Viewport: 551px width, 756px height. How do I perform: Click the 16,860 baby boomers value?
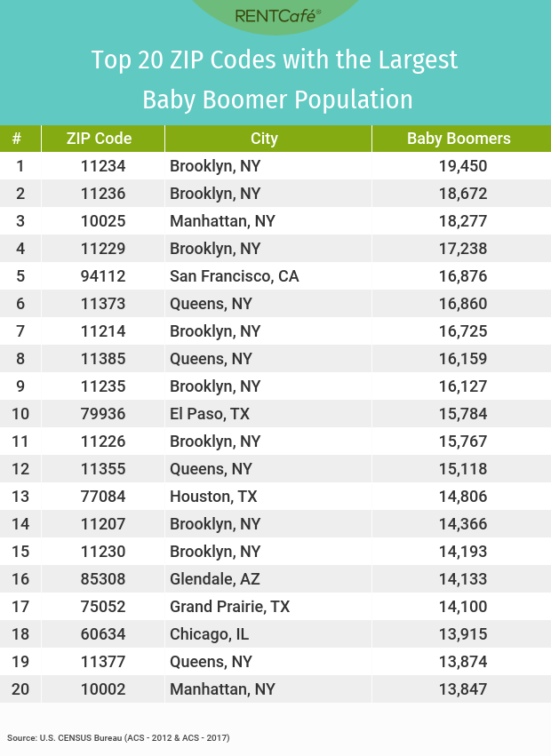pyautogui.click(x=463, y=303)
